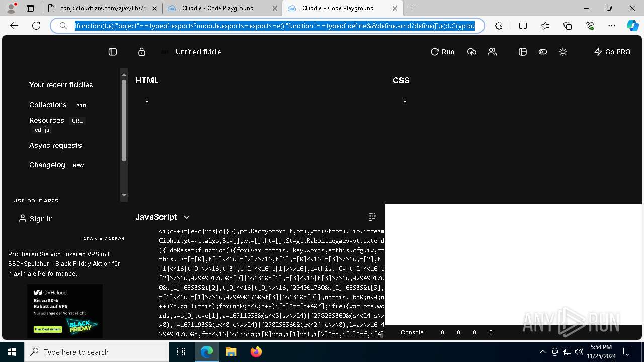Open the editor layout icon
Image resolution: width=644 pixels, height=362 pixels.
point(523,52)
